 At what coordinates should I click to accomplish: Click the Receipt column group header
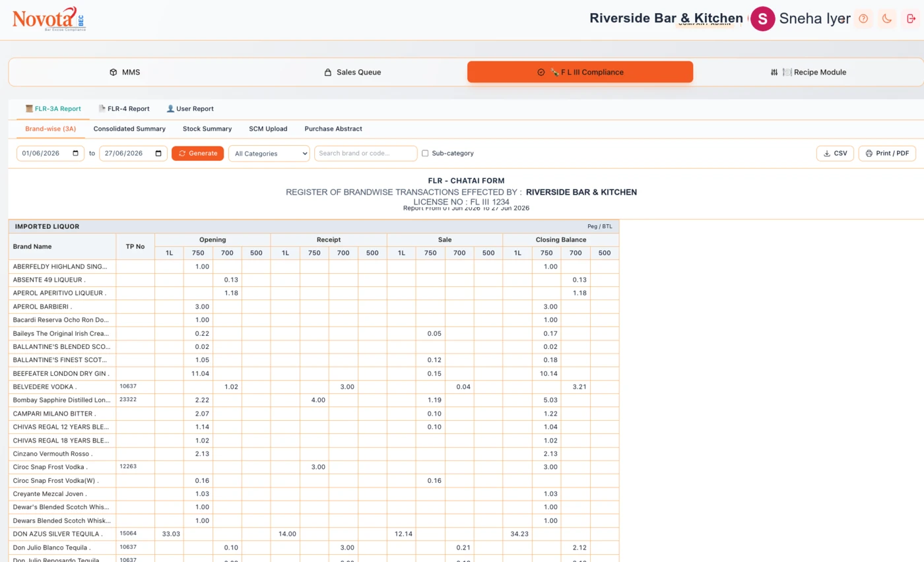329,240
